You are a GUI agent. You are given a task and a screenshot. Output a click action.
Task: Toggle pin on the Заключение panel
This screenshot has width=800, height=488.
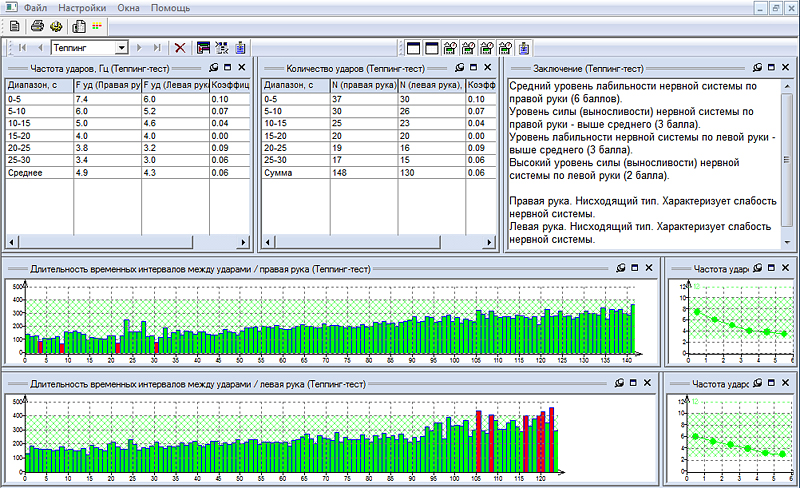tap(757, 68)
